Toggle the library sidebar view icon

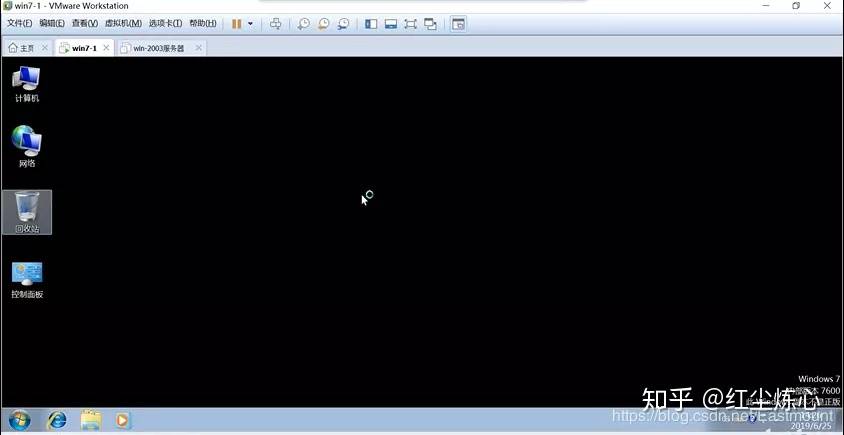371,24
